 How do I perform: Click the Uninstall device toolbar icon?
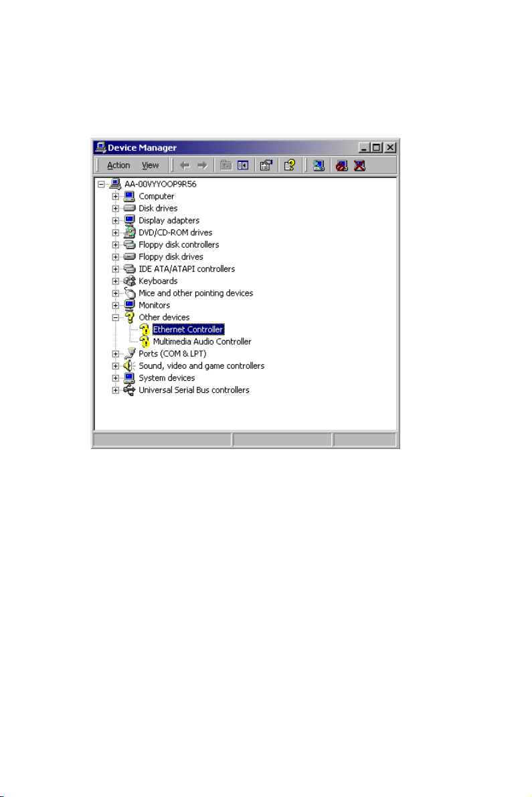tap(359, 165)
